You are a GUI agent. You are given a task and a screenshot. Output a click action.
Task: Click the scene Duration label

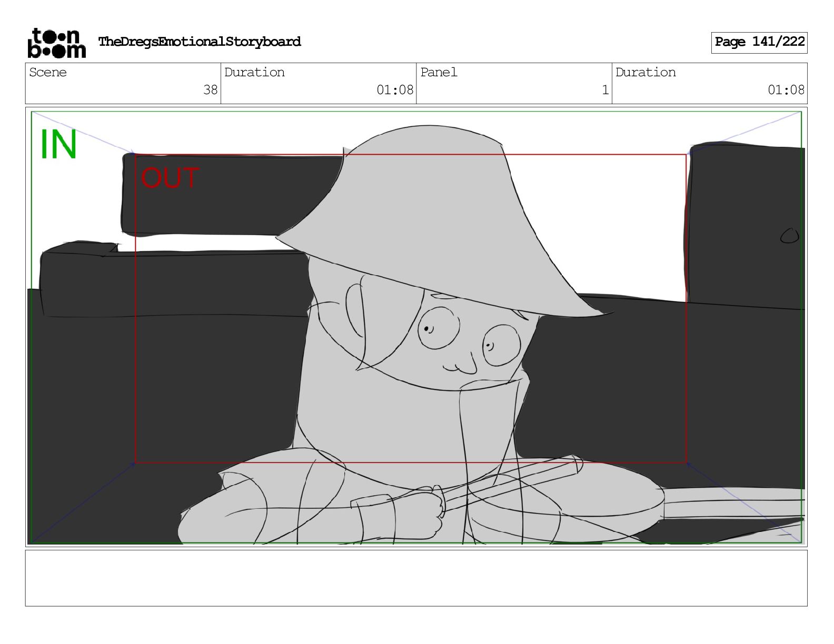coord(254,72)
